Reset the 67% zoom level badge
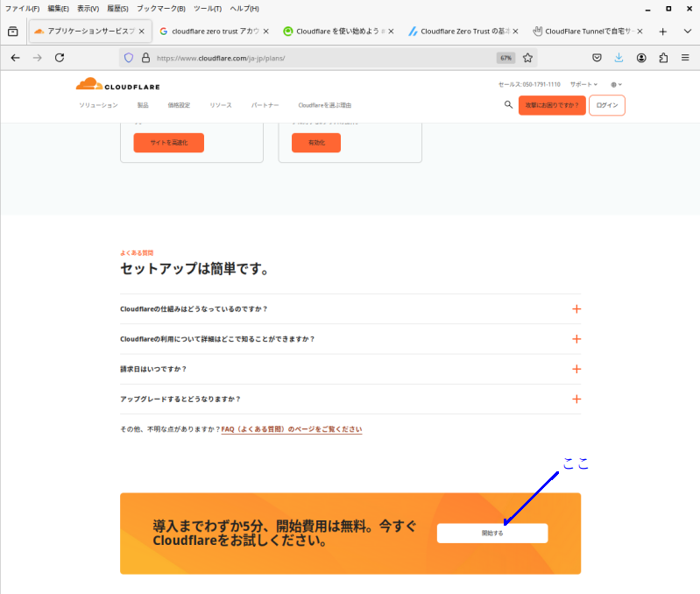Viewport: 700px width, 594px height. (x=506, y=58)
